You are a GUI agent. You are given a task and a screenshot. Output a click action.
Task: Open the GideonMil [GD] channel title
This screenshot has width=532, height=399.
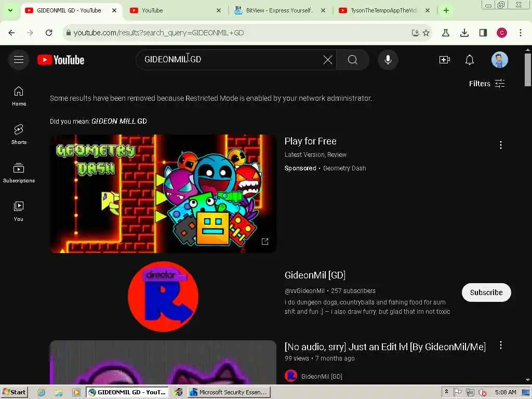315,275
